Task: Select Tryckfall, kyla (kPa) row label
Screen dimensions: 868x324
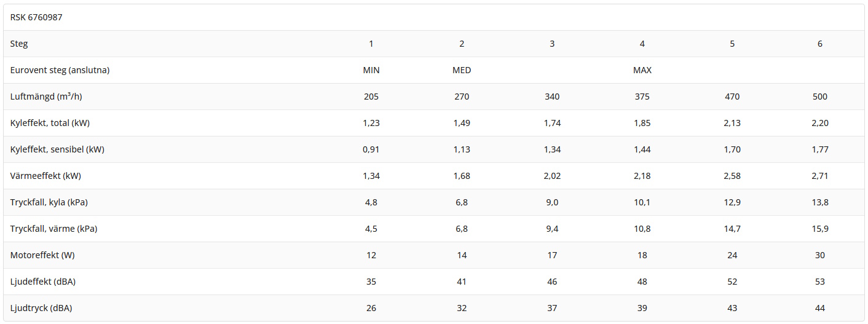Action: [x=53, y=202]
